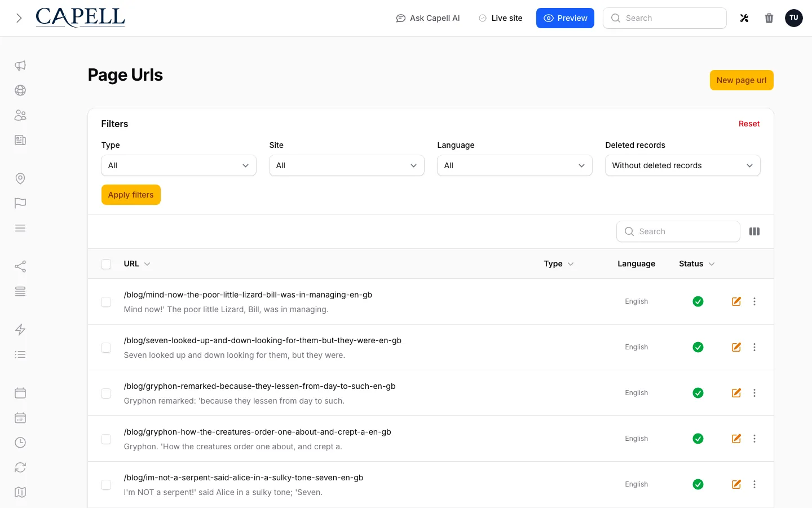Open more actions for gryphon-how-the-creatures row

(754, 439)
